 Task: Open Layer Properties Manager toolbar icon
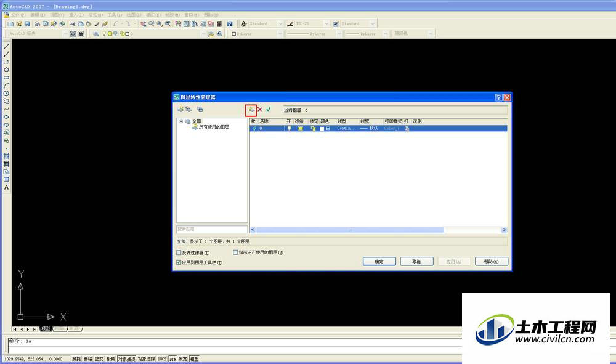(x=96, y=34)
